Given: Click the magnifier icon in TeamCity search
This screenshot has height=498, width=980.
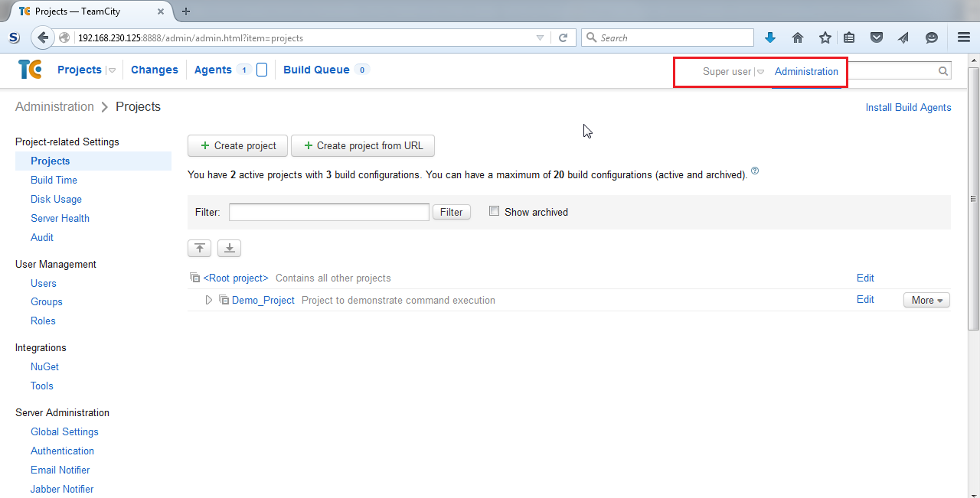Looking at the screenshot, I should click(x=943, y=71).
